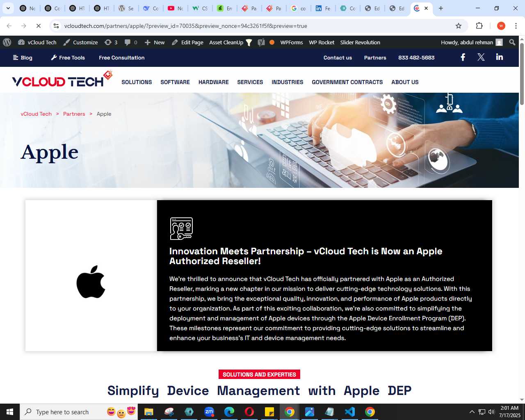Open the tab search dropdown arrow
This screenshot has width=525, height=420.
coord(8,8)
